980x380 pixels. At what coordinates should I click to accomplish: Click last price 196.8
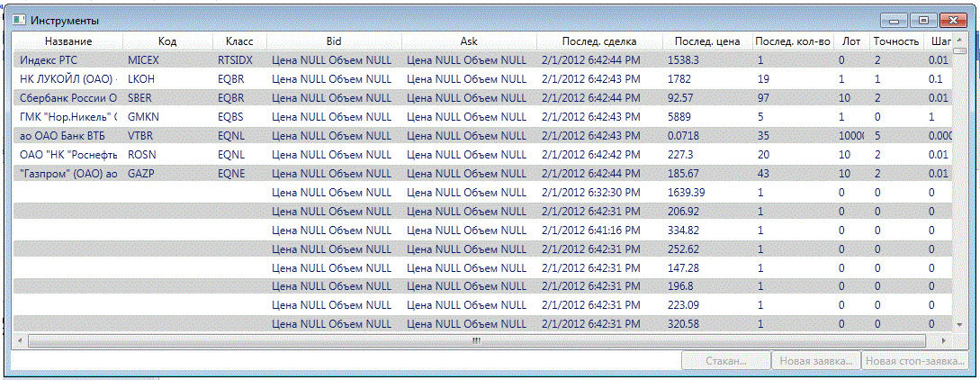click(680, 286)
